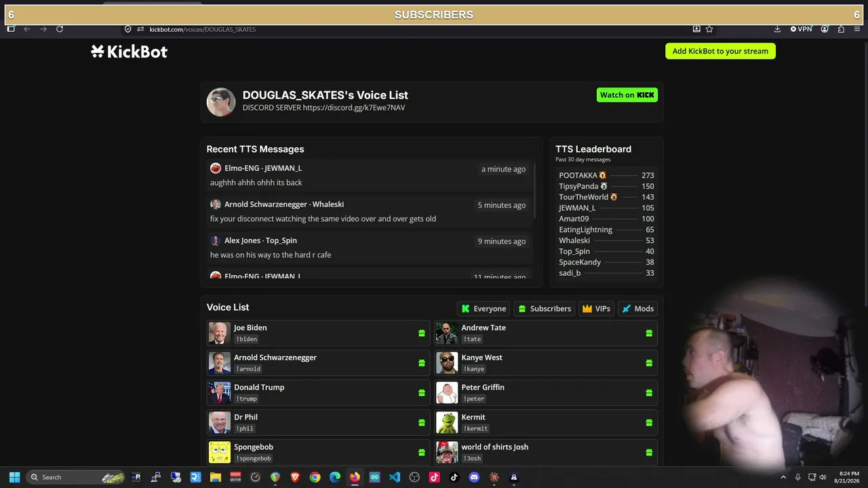Click Add KickBot to your stream

tap(720, 51)
